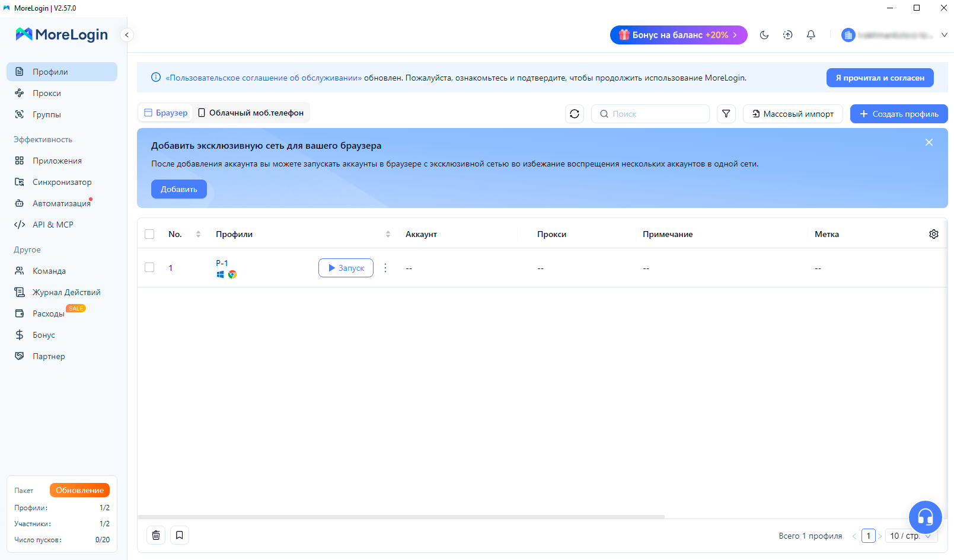Open Приложения in the sidebar
Screen dimensions: 954x560
tap(62, 161)
